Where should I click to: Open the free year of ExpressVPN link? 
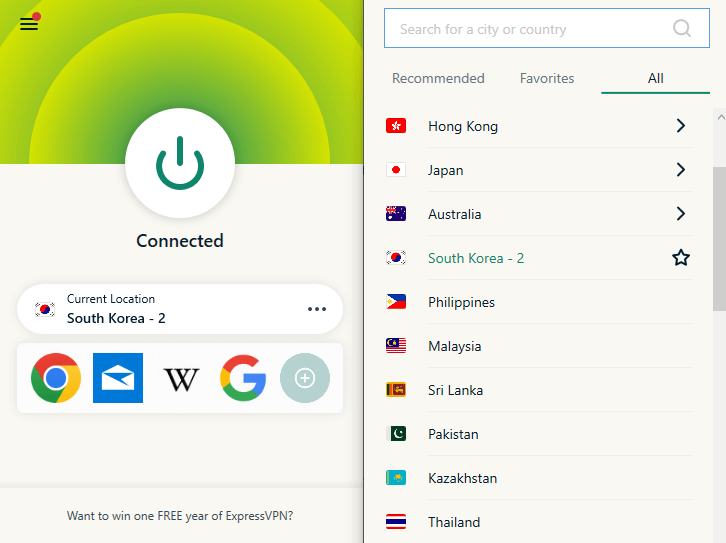click(180, 516)
